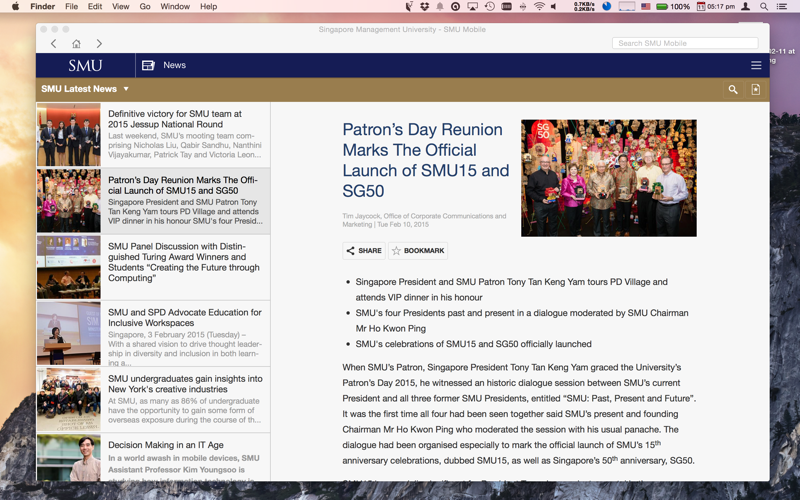Open the New York creative industries article

coord(153,399)
